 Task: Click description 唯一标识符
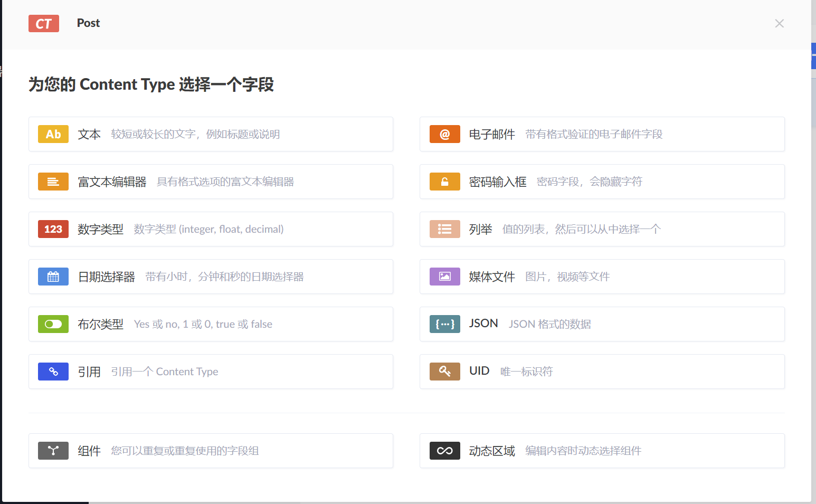(526, 372)
